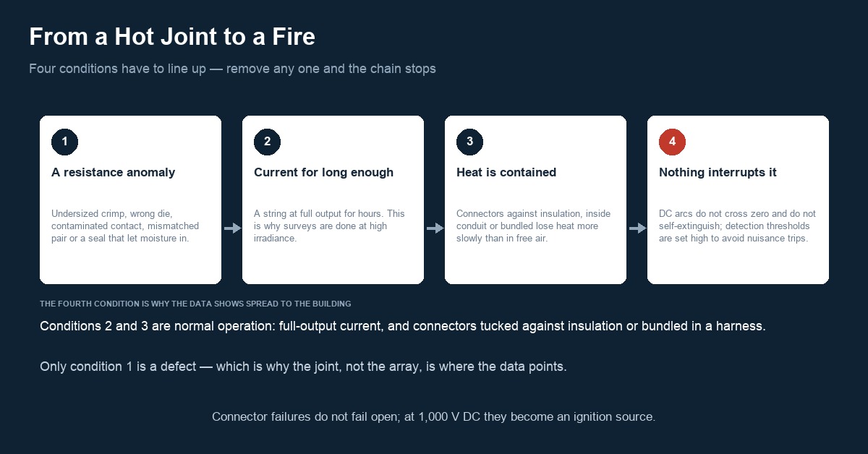The image size is (868, 454).
Task: Select the 'Current for long enough' heading
Action: click(323, 173)
